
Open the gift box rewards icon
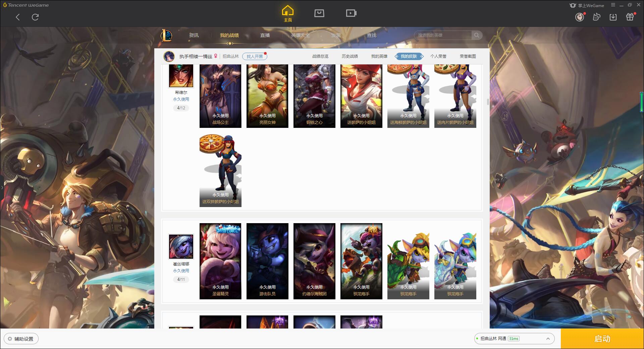click(630, 17)
